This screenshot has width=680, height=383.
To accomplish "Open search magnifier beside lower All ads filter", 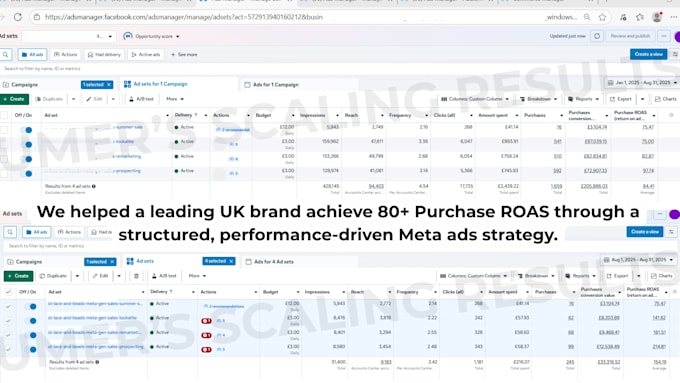I will pyautogui.click(x=10, y=232).
